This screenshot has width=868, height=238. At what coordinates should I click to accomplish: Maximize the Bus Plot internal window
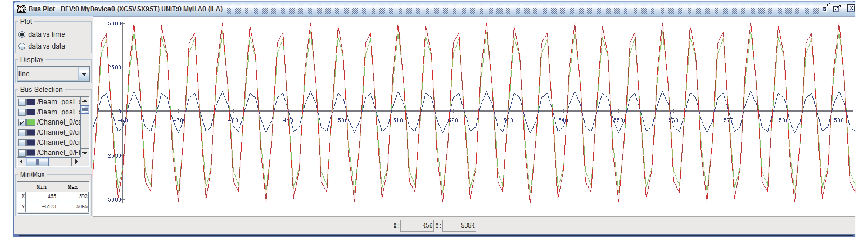pyautogui.click(x=837, y=8)
